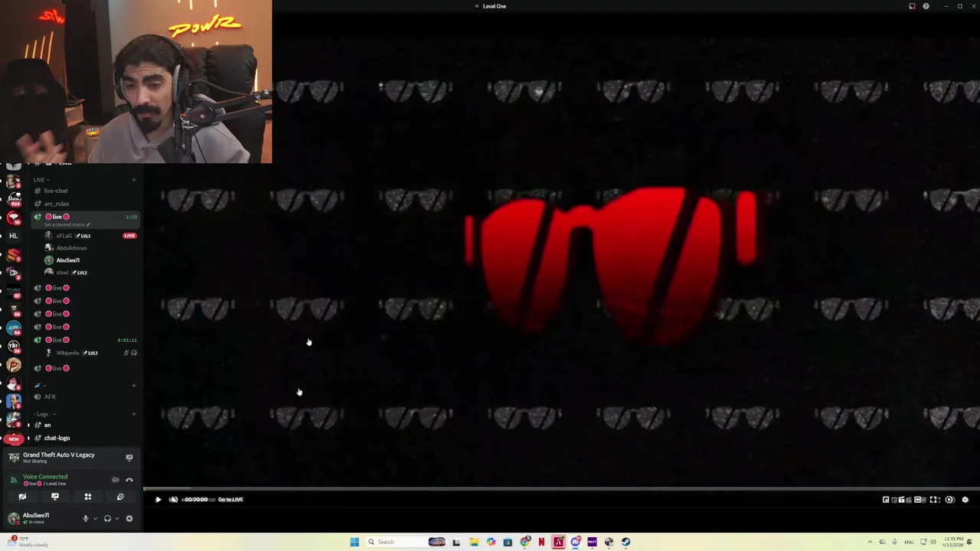980x551 pixels.
Task: Toggle the noise suppression waveform icon
Action: point(116,480)
